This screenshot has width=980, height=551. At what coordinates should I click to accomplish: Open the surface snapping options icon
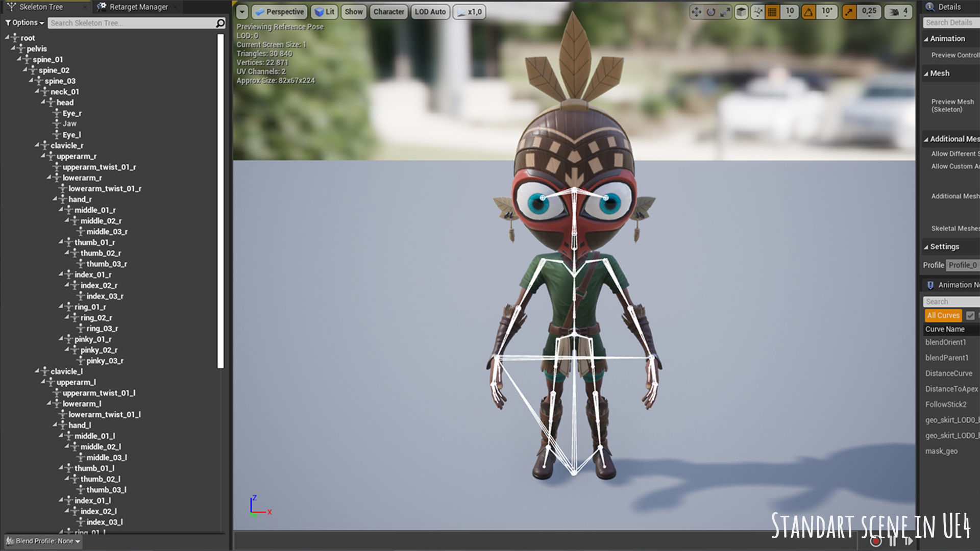pyautogui.click(x=758, y=12)
